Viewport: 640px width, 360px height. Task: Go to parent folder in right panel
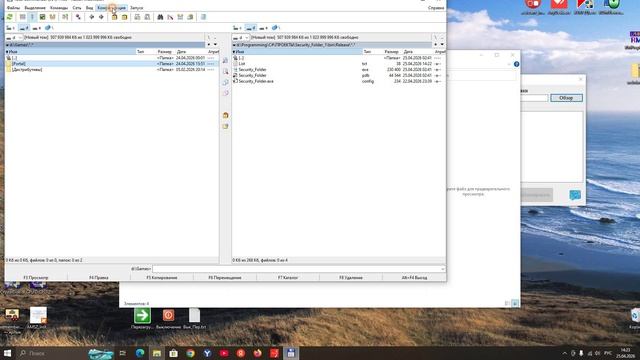pos(338,58)
